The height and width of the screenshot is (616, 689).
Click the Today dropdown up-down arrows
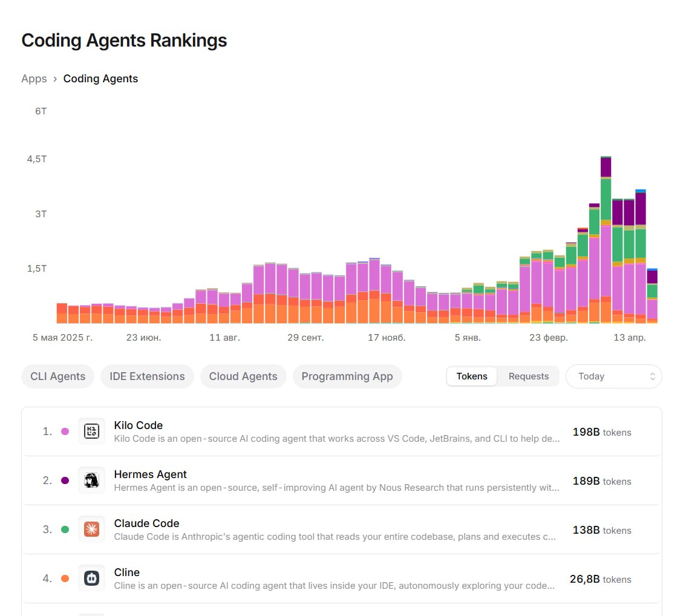[653, 376]
